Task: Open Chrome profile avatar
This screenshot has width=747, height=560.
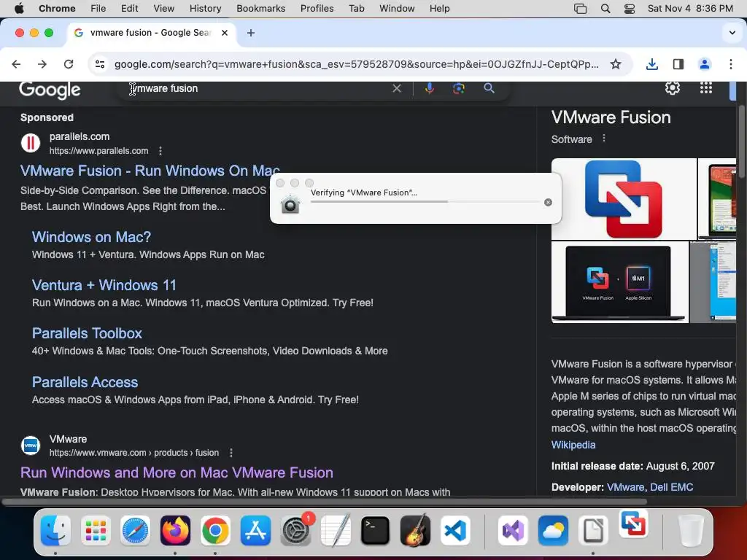Action: pyautogui.click(x=705, y=64)
